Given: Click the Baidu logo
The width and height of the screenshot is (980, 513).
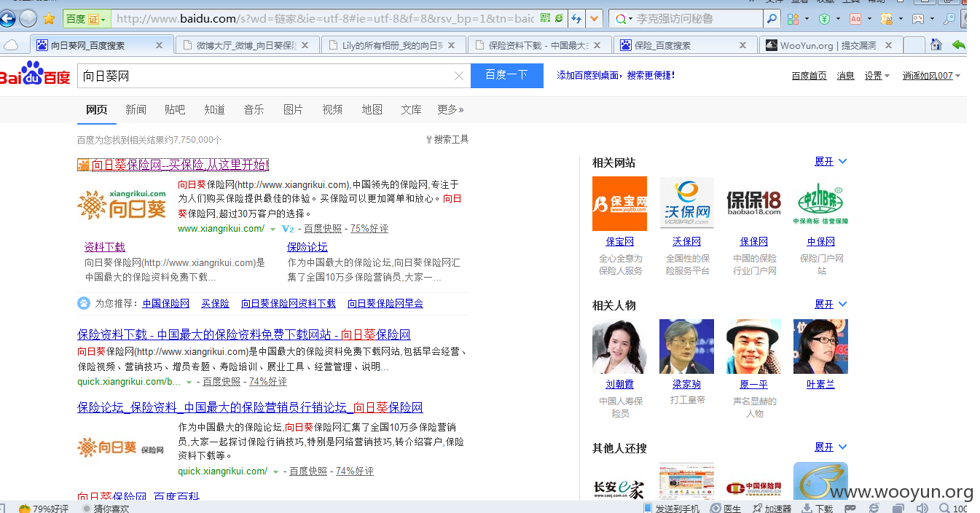Looking at the screenshot, I should point(35,74).
